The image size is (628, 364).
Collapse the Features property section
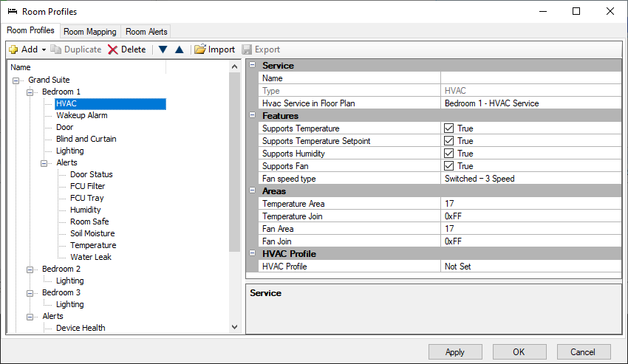point(252,116)
